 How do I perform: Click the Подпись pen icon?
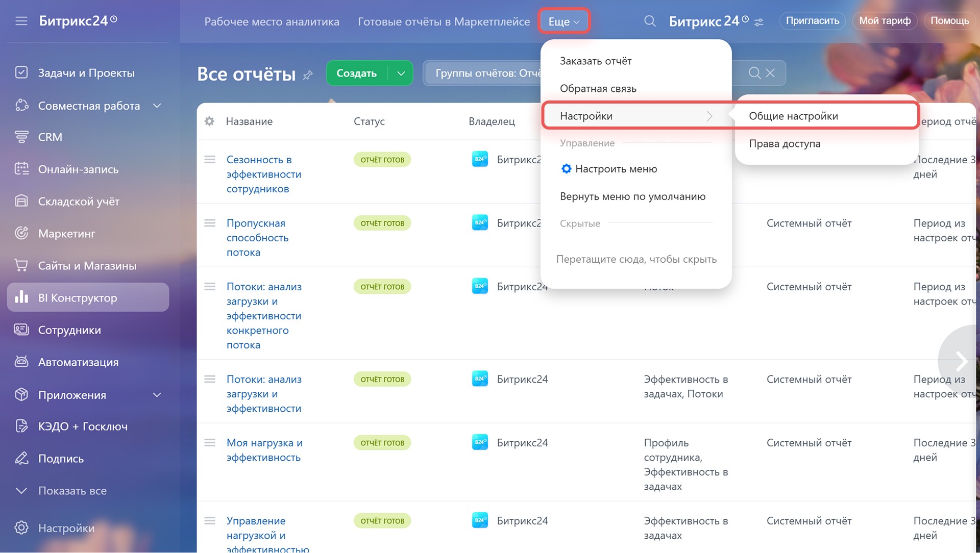coord(21,458)
